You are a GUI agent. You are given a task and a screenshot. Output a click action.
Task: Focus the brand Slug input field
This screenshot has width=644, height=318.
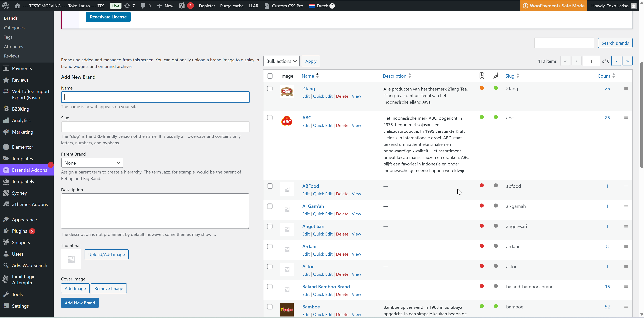(x=155, y=127)
